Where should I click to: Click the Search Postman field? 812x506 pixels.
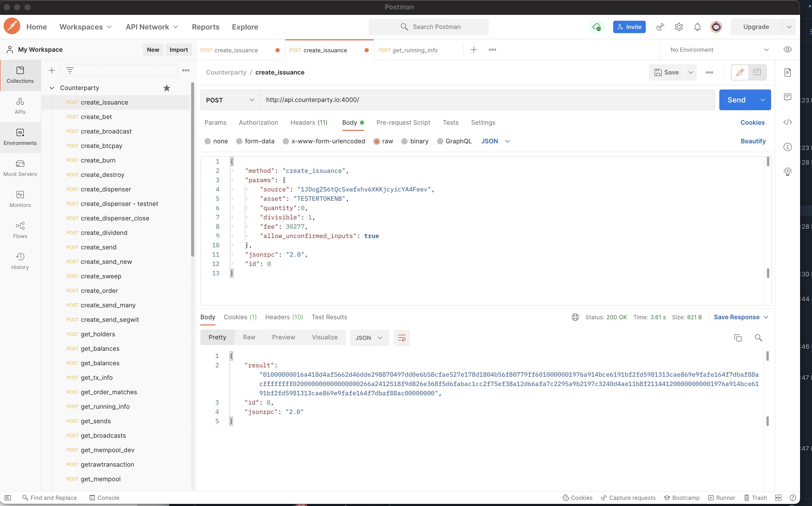(x=429, y=27)
